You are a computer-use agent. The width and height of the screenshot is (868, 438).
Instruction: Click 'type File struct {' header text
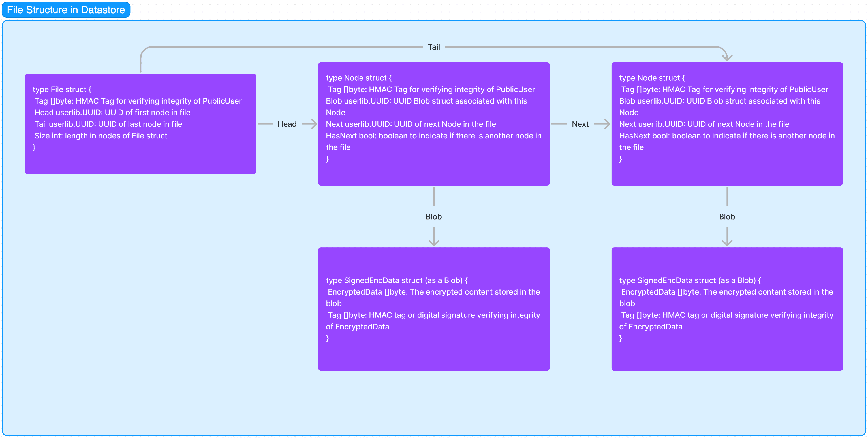point(62,90)
